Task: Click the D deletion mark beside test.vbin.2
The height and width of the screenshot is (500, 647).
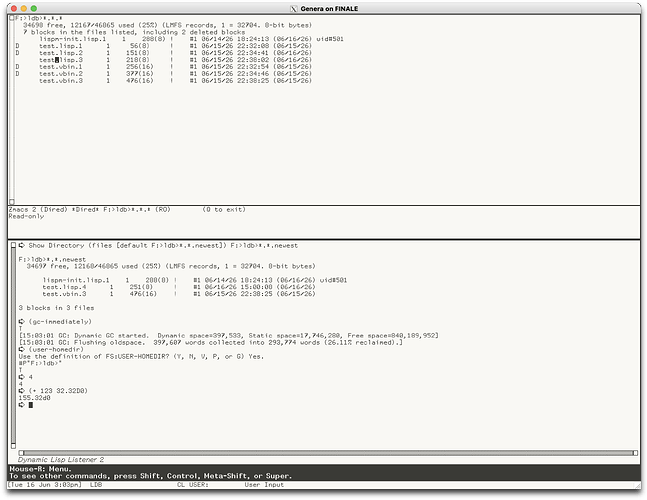Action: [x=17, y=74]
